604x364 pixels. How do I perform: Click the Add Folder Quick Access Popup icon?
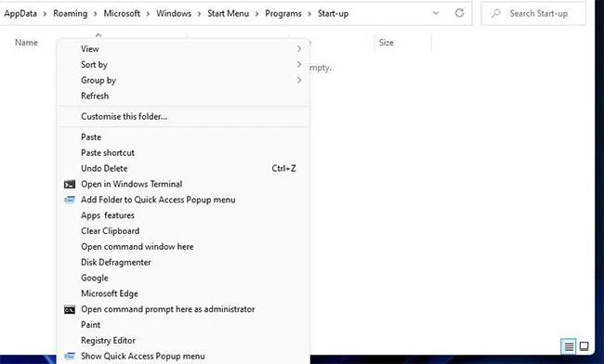70,200
